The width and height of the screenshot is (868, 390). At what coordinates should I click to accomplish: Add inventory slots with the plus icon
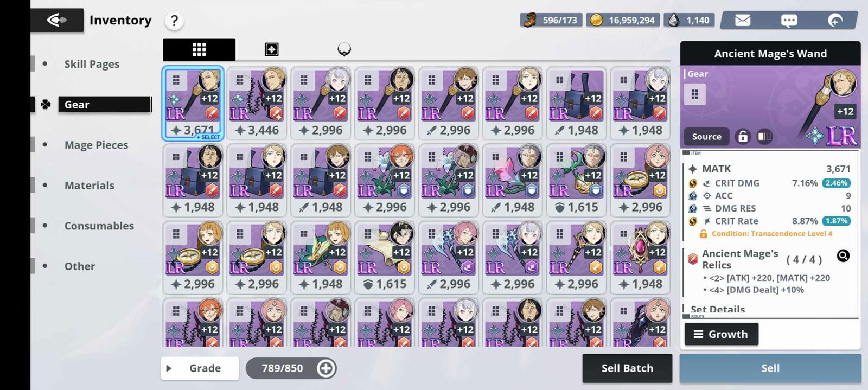point(325,368)
